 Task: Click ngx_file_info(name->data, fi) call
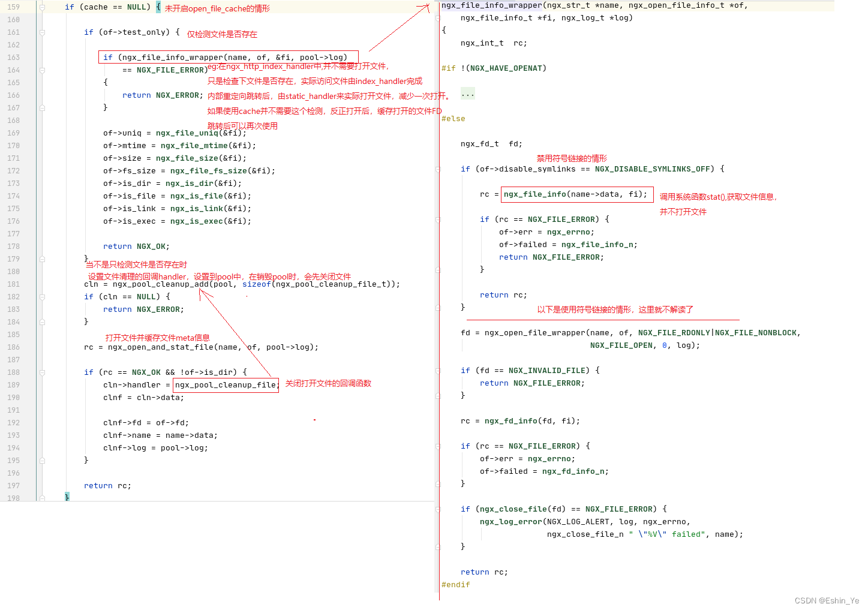573,194
